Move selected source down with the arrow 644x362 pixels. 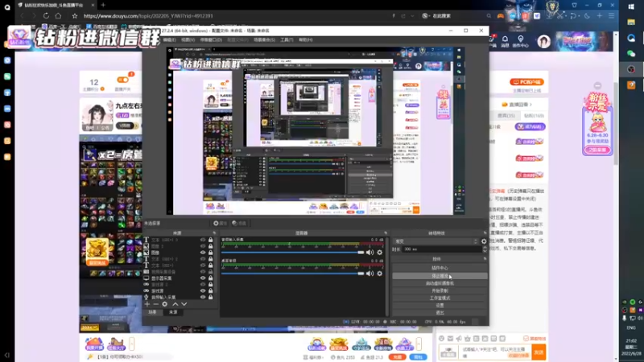pos(184,304)
